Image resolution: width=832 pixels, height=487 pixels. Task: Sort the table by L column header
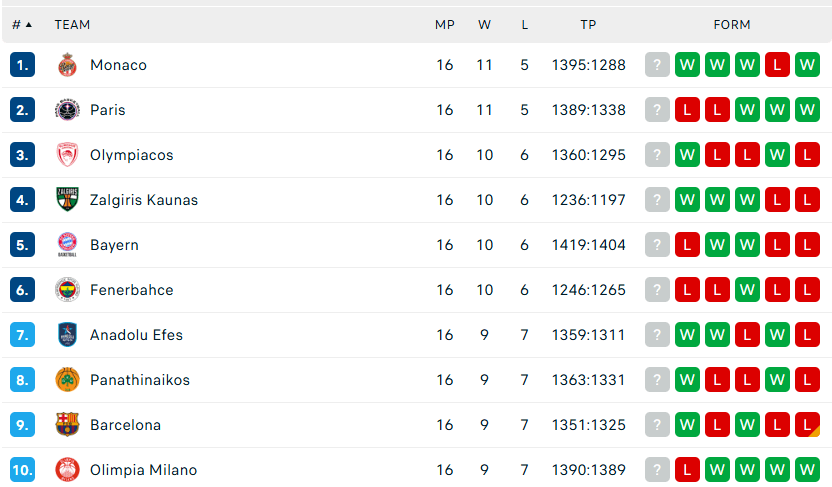point(525,24)
